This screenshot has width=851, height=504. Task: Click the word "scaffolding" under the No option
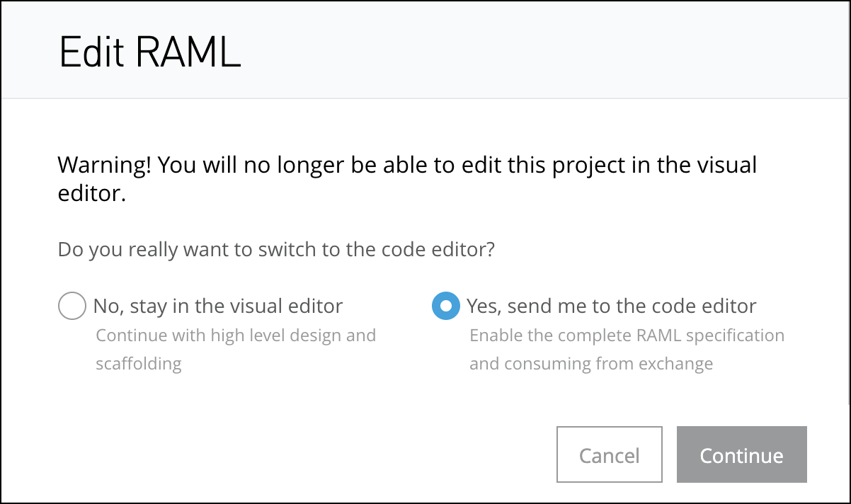coord(139,364)
